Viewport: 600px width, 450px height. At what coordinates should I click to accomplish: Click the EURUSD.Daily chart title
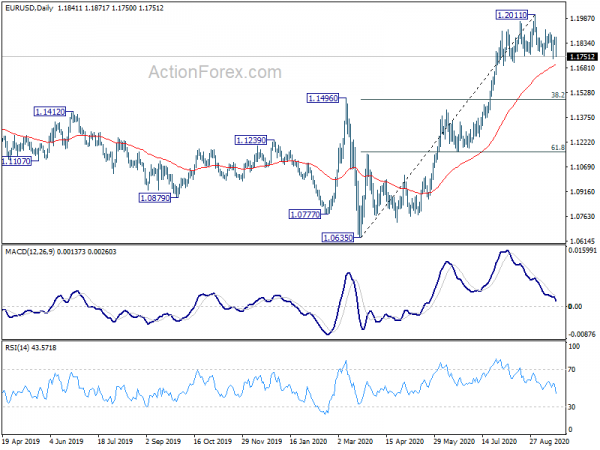[29, 8]
